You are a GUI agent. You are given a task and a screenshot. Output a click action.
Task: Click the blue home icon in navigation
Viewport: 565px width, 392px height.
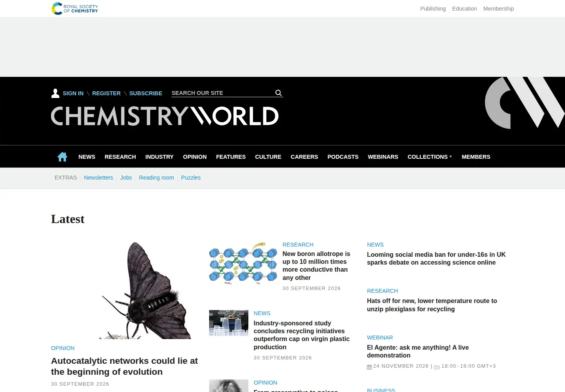click(62, 157)
